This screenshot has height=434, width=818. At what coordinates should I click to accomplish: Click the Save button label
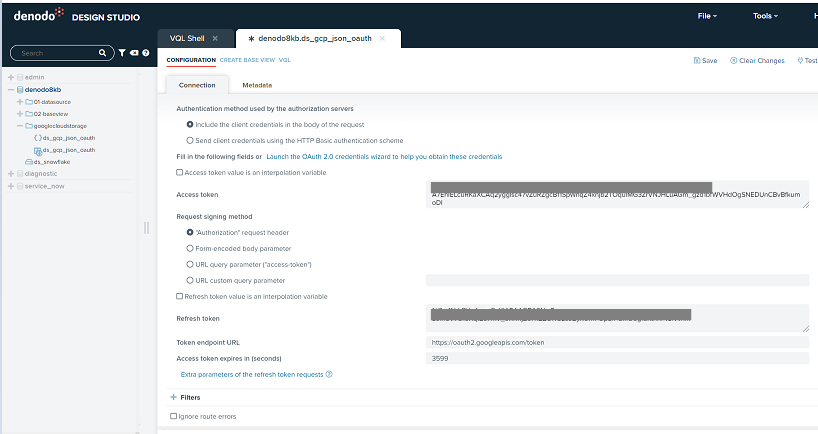click(x=709, y=61)
